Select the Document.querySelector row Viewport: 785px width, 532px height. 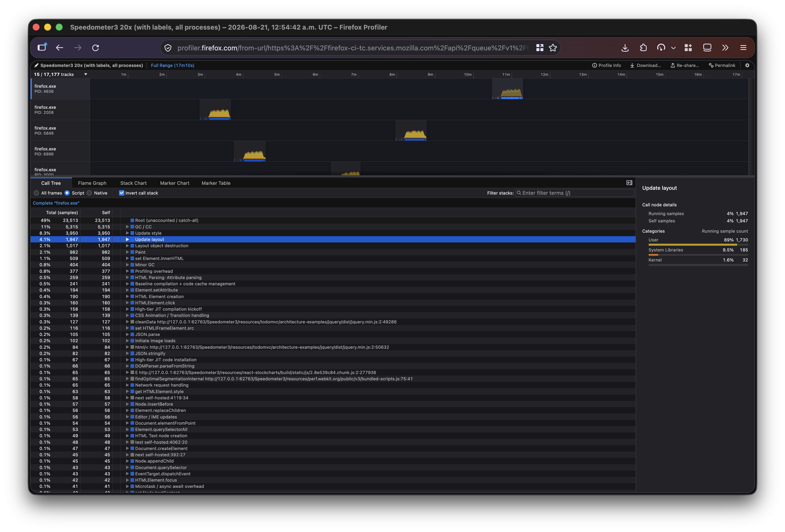pyautogui.click(x=333, y=468)
